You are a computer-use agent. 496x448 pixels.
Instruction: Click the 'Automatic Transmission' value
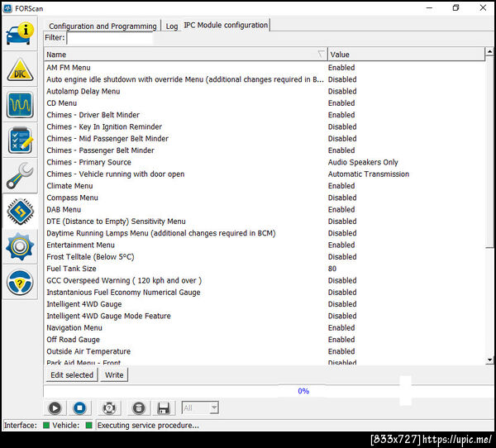pos(369,174)
